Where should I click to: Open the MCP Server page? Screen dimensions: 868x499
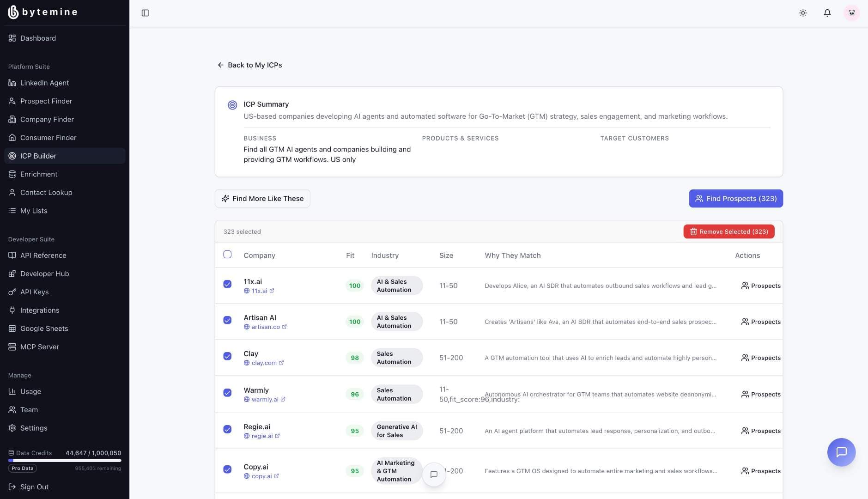(39, 347)
